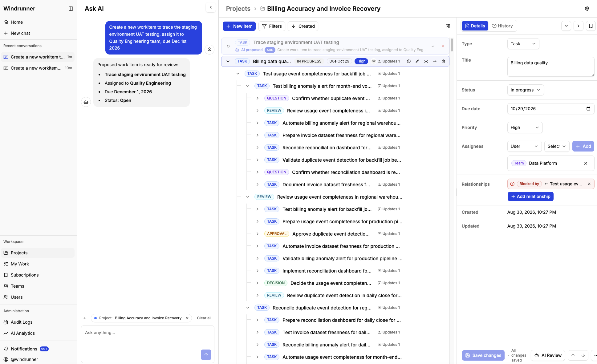Click the New item button
The height and width of the screenshot is (364, 597).
(x=239, y=26)
